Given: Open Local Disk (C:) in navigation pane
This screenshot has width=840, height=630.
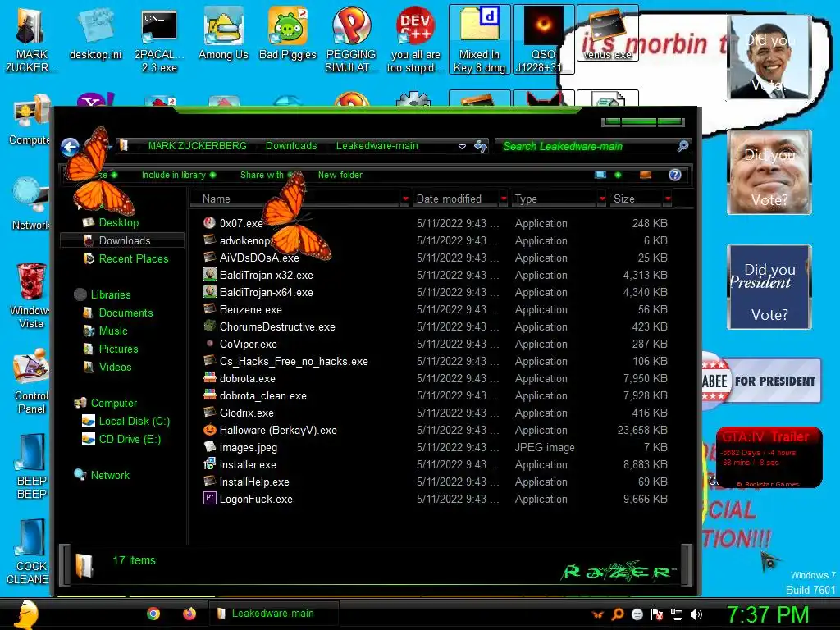Looking at the screenshot, I should 134,421.
